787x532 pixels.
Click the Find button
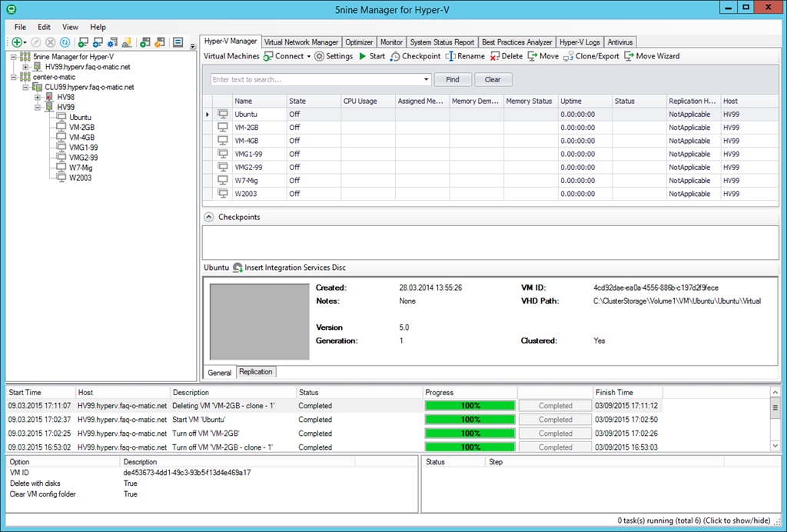click(x=452, y=79)
